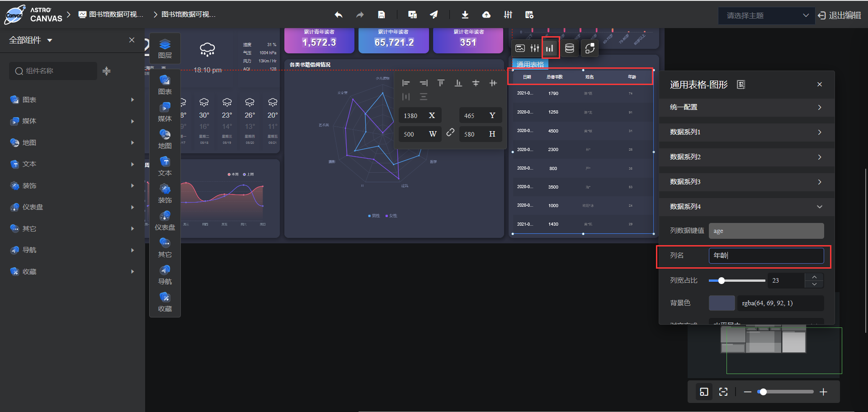Click the cloud upload icon in the toolbar
The width and height of the screenshot is (868, 412).
point(486,15)
